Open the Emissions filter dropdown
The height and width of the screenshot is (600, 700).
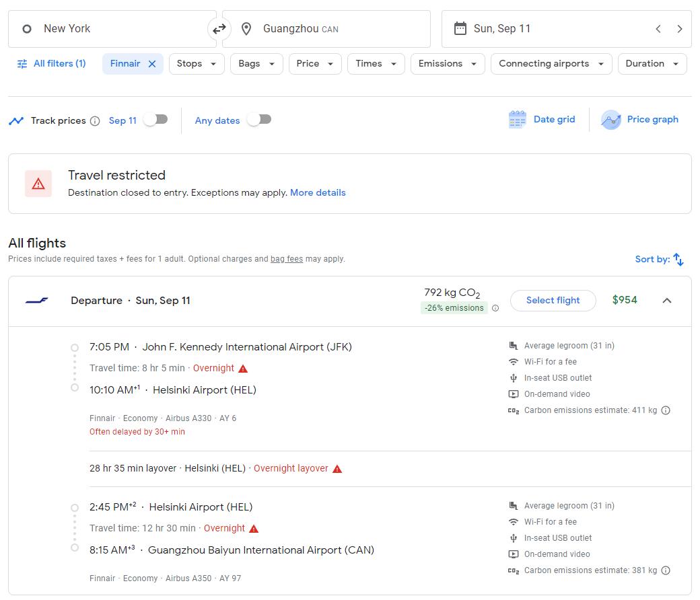click(447, 64)
